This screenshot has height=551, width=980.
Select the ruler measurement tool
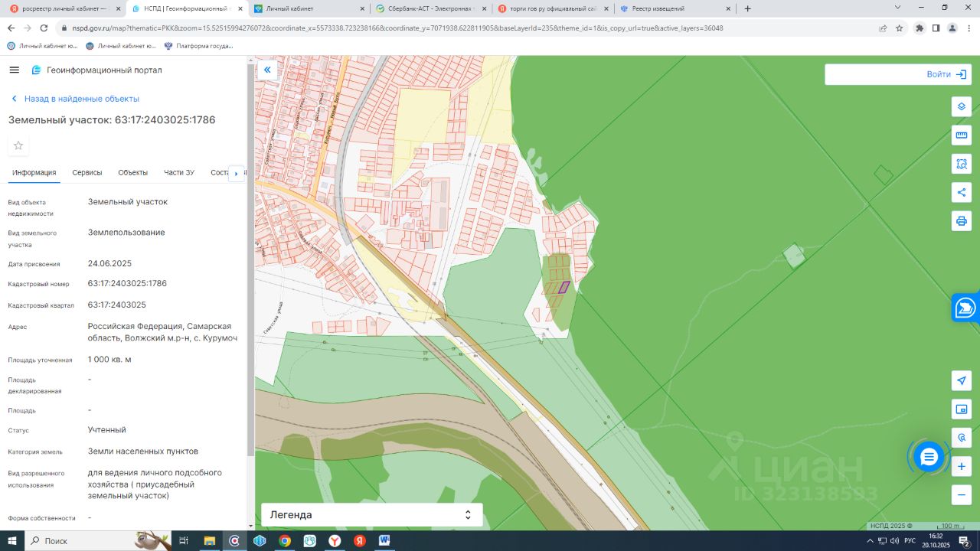(962, 135)
